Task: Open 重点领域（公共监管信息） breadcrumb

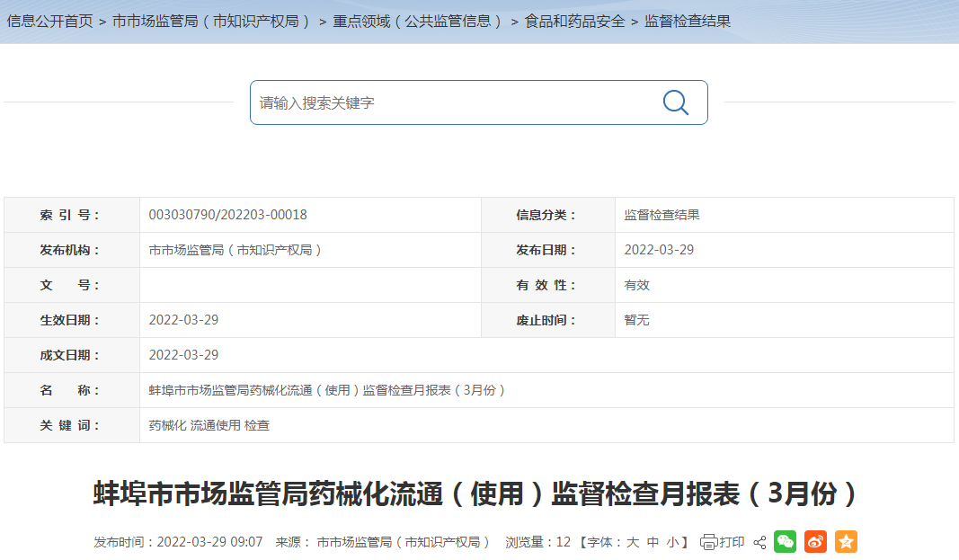Action: coord(418,22)
